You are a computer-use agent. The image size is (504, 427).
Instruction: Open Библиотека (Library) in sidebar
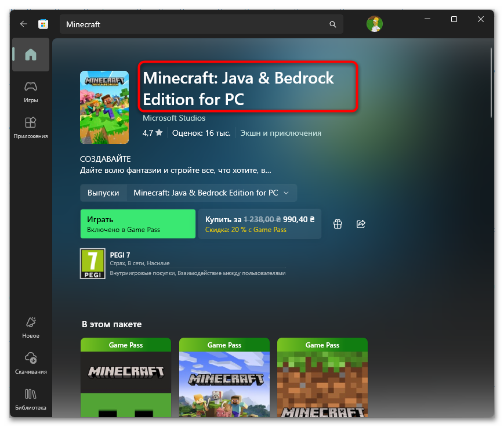click(x=31, y=399)
